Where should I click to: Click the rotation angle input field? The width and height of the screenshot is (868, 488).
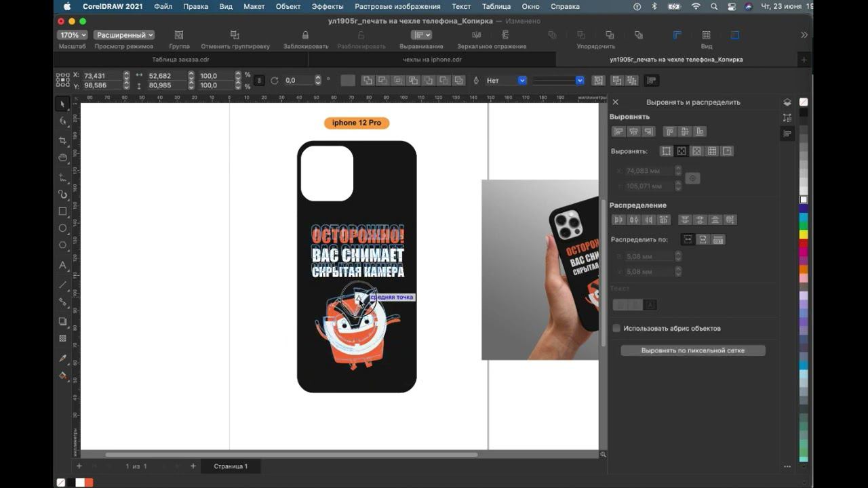coord(298,80)
